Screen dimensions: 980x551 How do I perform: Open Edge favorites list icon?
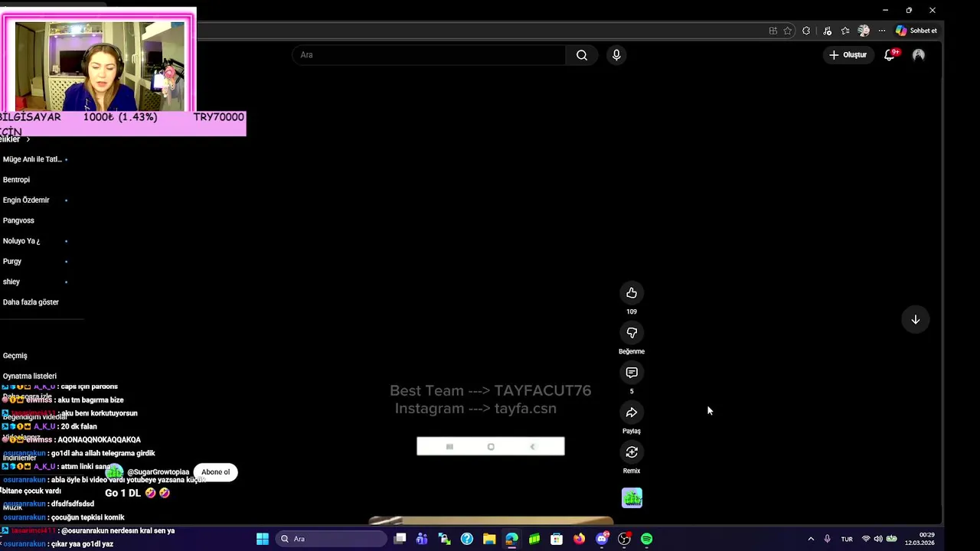tap(845, 31)
